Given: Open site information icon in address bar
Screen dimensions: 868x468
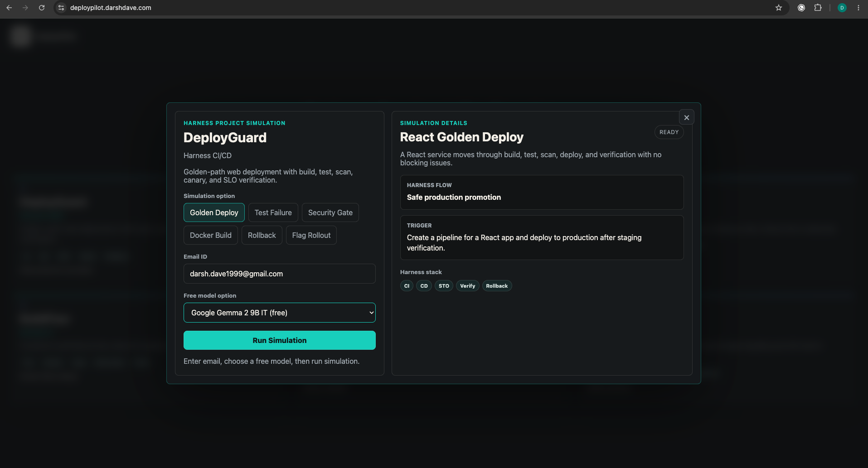Looking at the screenshot, I should (x=61, y=8).
